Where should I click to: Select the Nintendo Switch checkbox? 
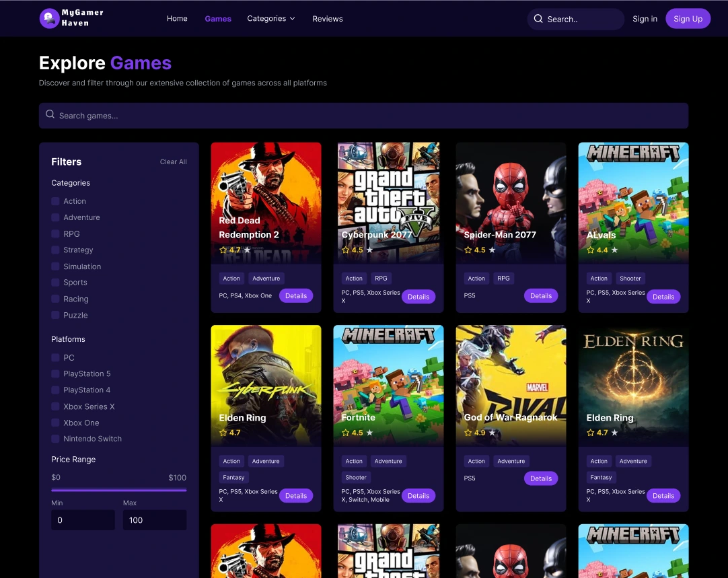pyautogui.click(x=55, y=439)
